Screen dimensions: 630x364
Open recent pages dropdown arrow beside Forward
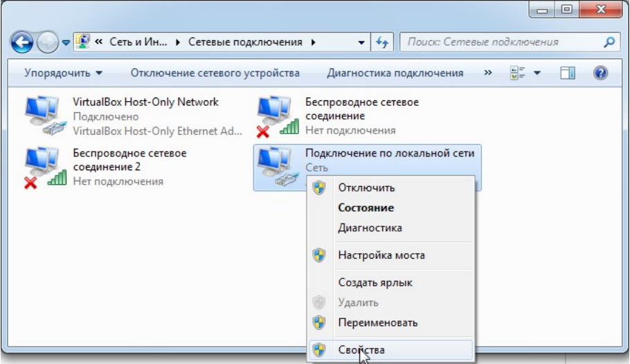[x=66, y=42]
